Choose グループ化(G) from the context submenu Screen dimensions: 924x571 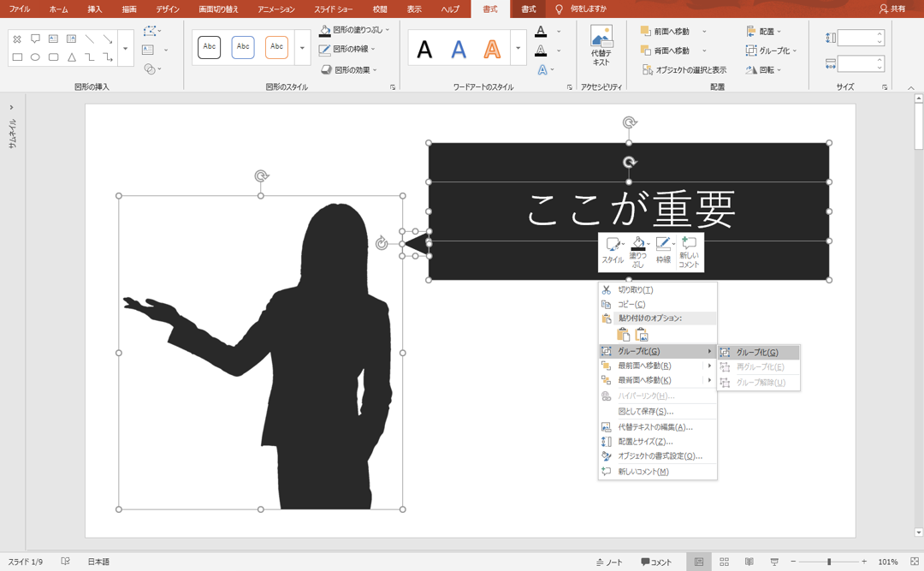(x=759, y=352)
